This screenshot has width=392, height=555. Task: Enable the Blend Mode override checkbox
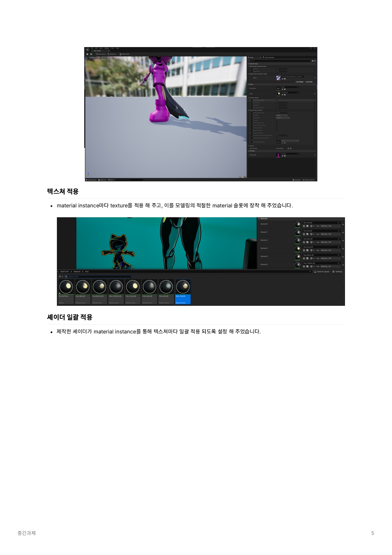tap(252, 115)
